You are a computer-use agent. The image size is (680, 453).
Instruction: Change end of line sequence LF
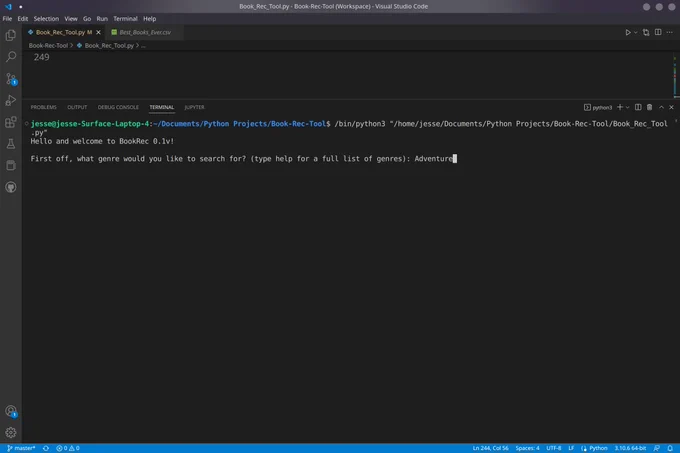[x=571, y=448]
